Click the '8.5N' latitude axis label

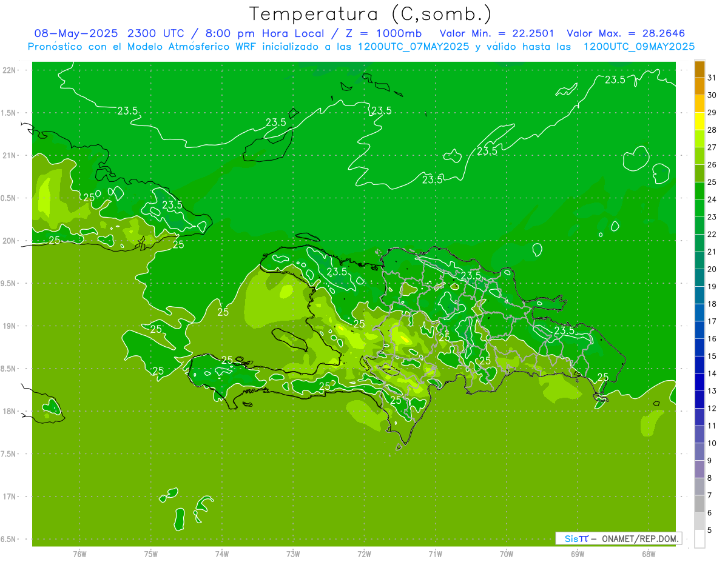tap(9, 369)
